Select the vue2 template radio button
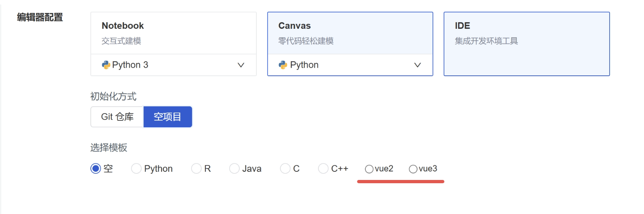644x214 pixels. pyautogui.click(x=369, y=169)
